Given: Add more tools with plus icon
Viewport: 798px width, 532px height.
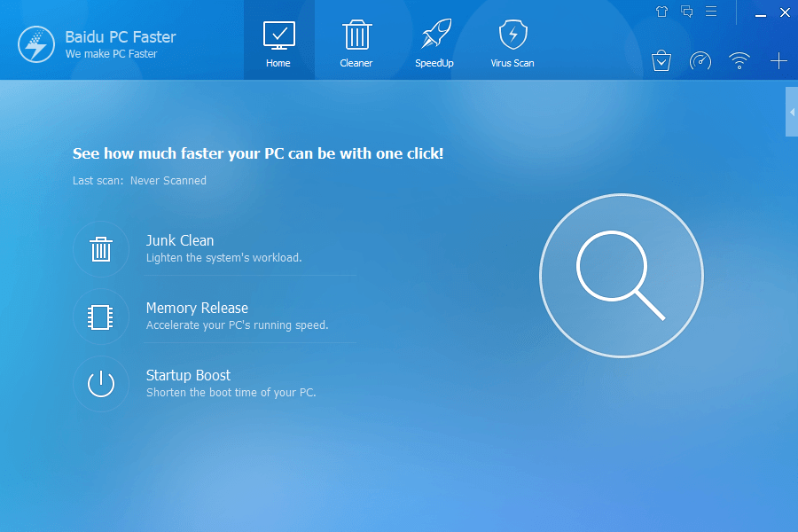Looking at the screenshot, I should [x=778, y=61].
